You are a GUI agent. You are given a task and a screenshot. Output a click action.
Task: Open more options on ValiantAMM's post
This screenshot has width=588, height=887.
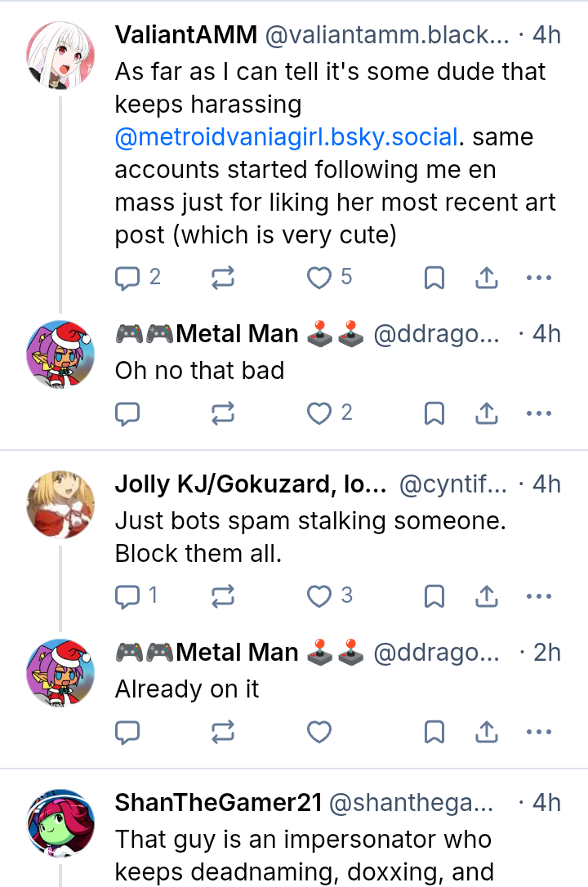coord(539,279)
